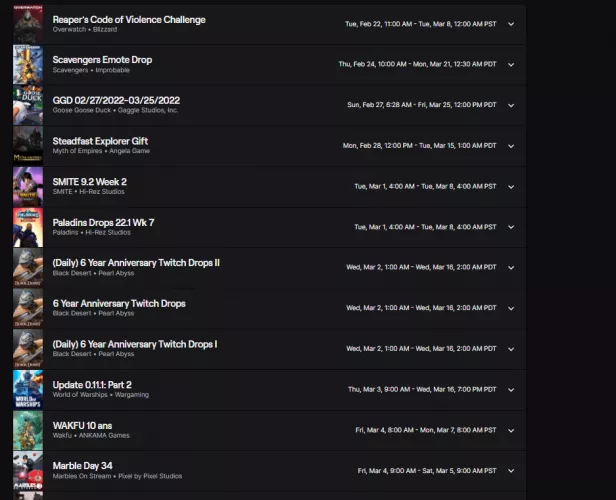Expand the Steadfast Explorer Gift row arrow

pos(511,145)
